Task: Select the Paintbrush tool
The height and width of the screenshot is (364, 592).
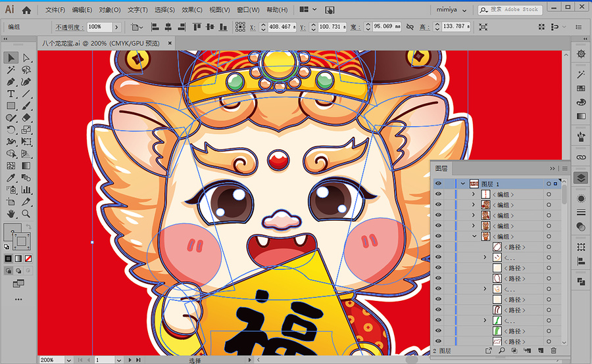Action: [x=26, y=106]
